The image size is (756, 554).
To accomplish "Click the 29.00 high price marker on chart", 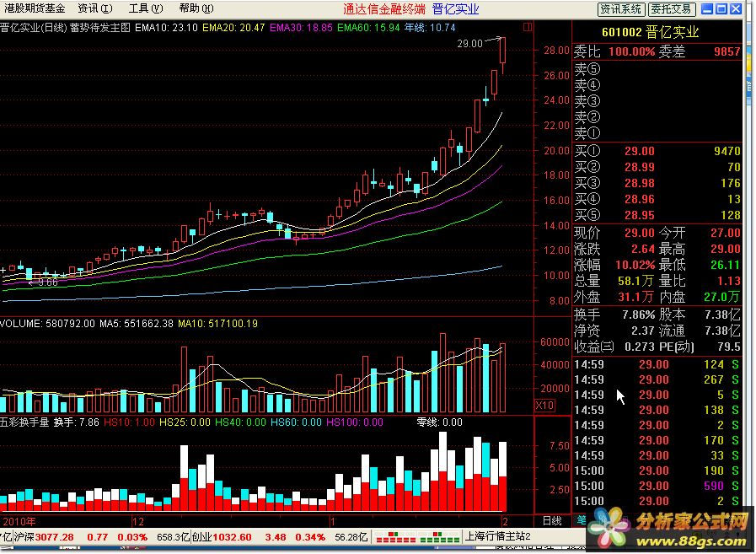I will pyautogui.click(x=469, y=44).
